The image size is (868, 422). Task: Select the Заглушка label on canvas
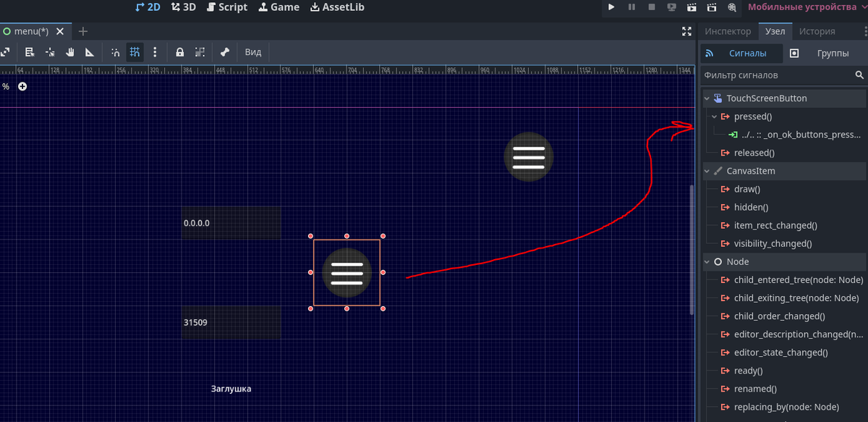pos(231,389)
